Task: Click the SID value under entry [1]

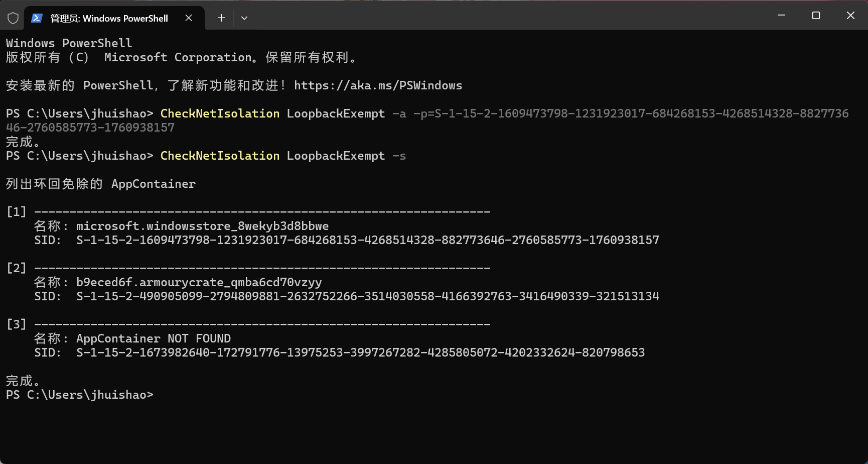Action: 367,241
